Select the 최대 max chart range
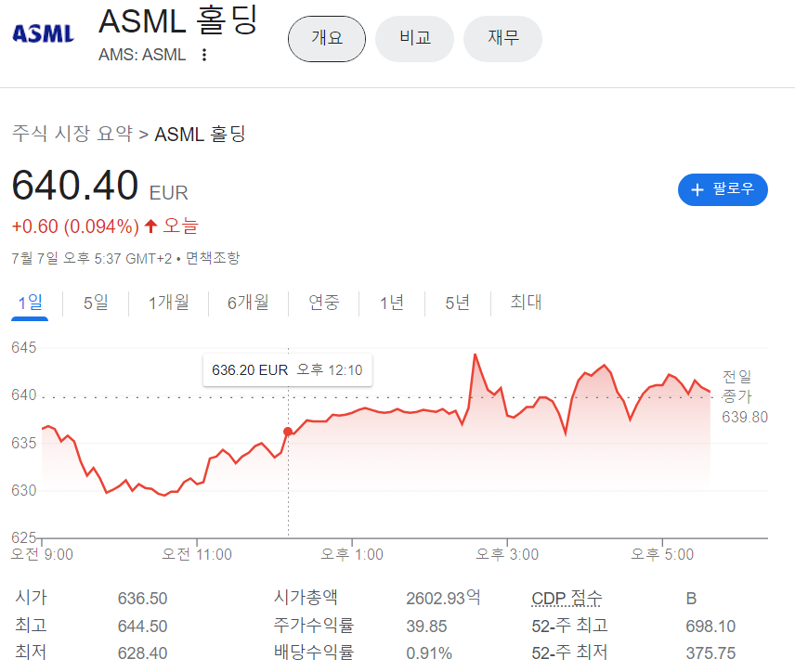 (526, 303)
